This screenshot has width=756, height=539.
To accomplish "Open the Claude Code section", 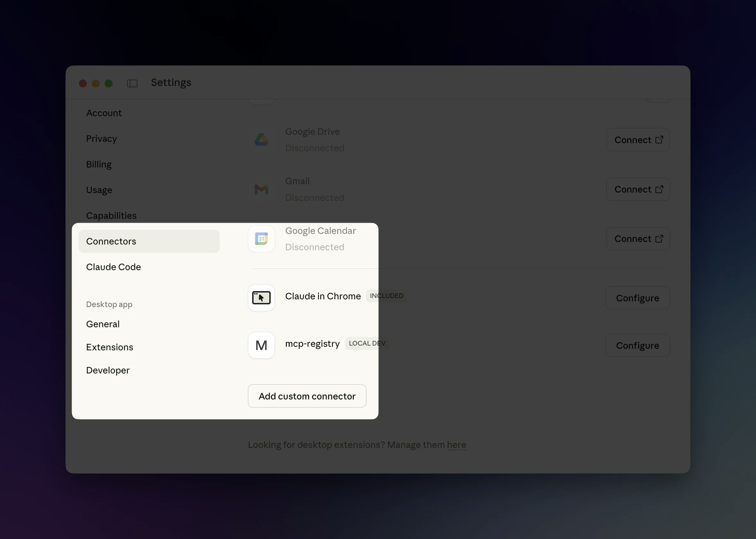I will click(113, 267).
